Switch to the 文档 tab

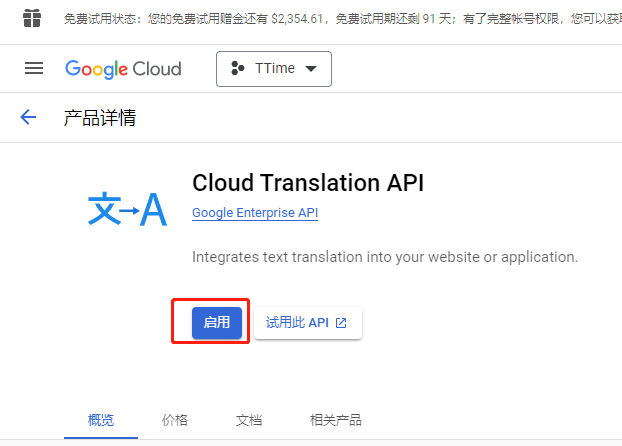[x=249, y=420]
